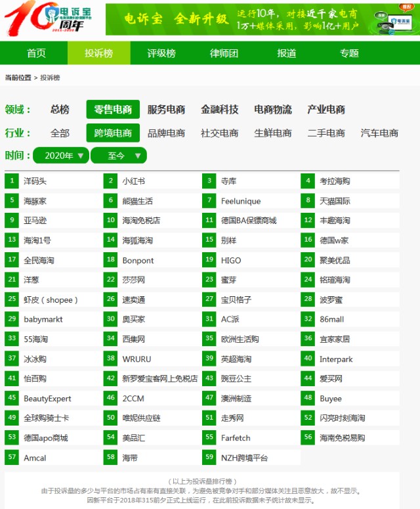Click 德国apo商城 entry
Image resolution: width=420 pixels, height=509 pixels.
(54, 438)
